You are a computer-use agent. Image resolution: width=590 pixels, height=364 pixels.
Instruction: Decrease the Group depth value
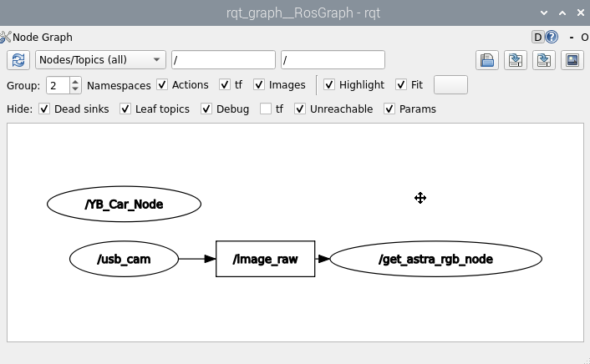75,88
